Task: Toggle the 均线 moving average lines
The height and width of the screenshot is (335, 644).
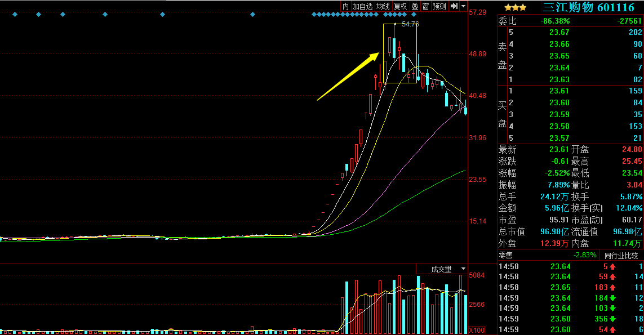Action: pos(383,6)
